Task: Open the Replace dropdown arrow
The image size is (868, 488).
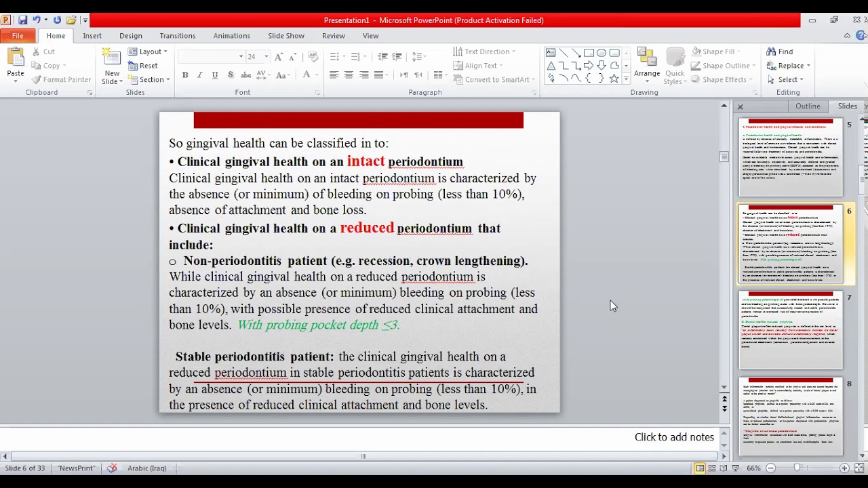Action: click(x=808, y=66)
